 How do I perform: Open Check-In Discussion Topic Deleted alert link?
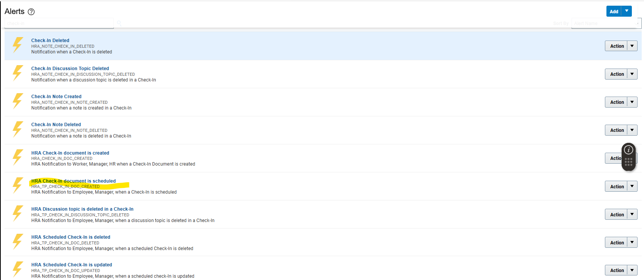click(x=70, y=69)
